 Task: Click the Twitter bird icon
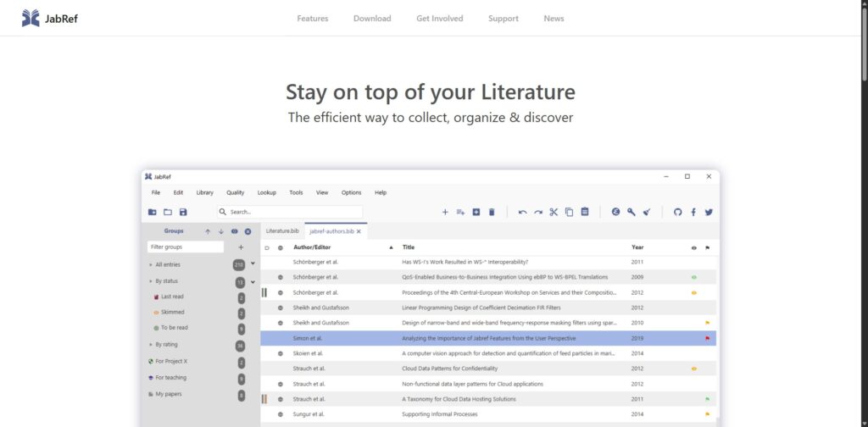[709, 212]
